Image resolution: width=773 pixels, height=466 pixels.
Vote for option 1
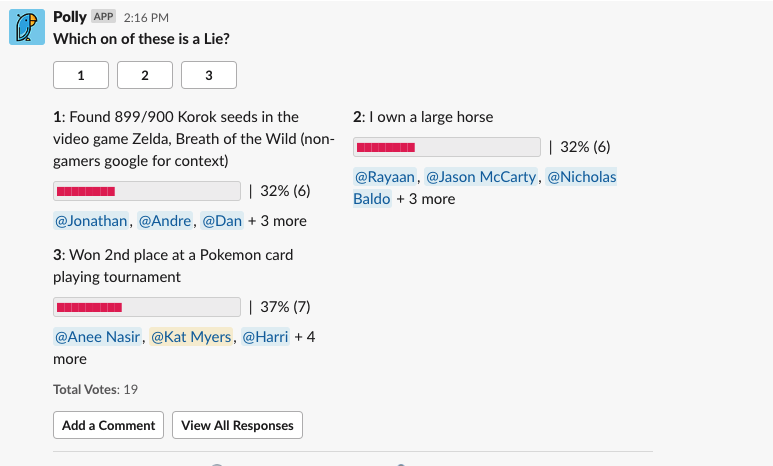click(x=81, y=75)
